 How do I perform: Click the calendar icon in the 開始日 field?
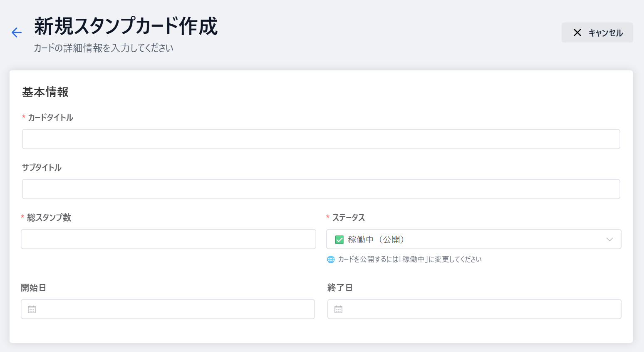(x=32, y=310)
